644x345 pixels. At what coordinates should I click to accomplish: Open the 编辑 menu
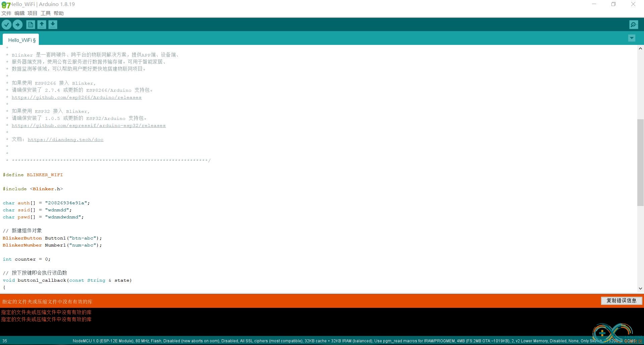(x=19, y=13)
